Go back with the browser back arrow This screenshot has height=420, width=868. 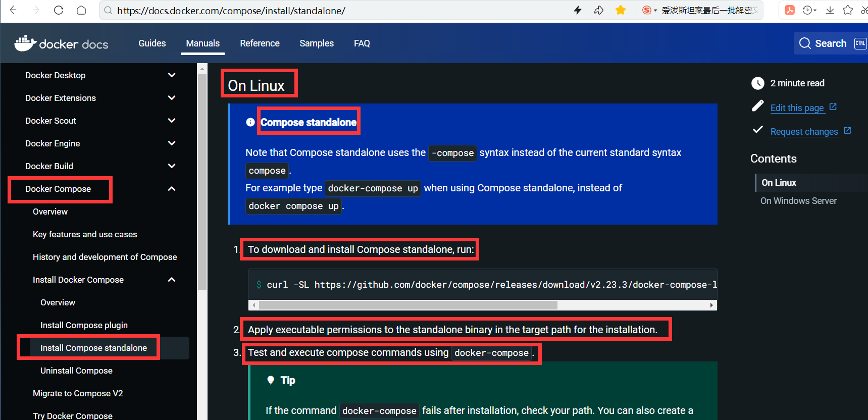pos(13,10)
